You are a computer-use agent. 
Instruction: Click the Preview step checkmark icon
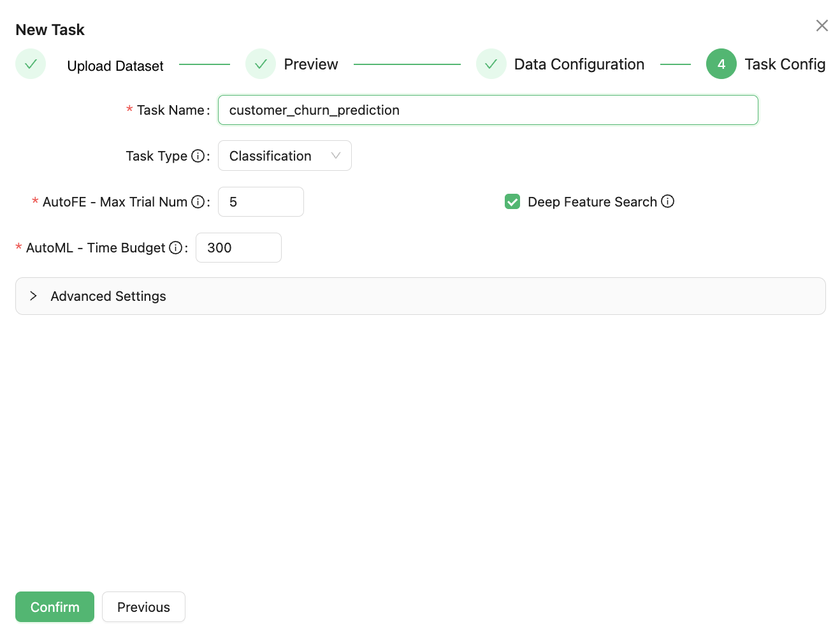(x=261, y=64)
